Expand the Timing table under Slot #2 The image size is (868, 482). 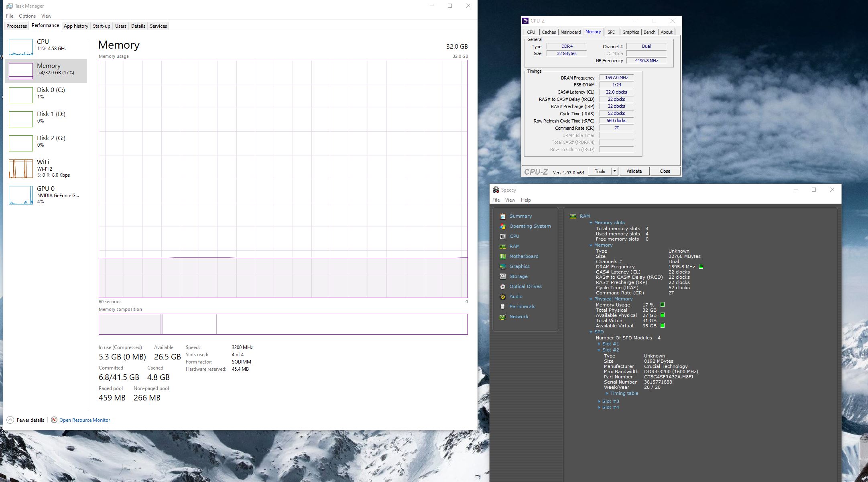607,393
